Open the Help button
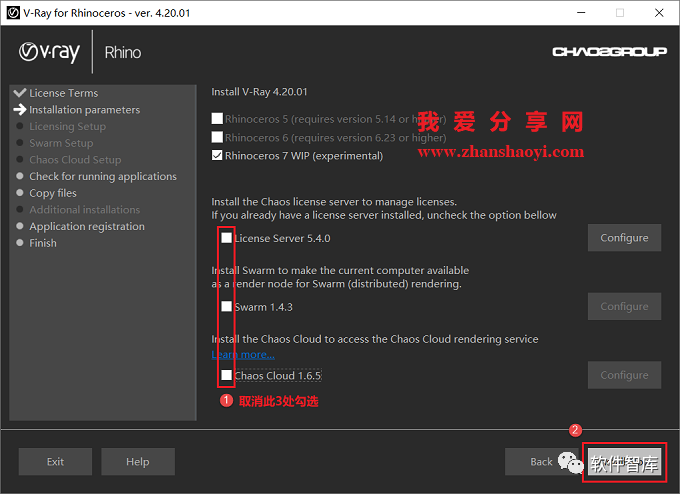 (138, 461)
